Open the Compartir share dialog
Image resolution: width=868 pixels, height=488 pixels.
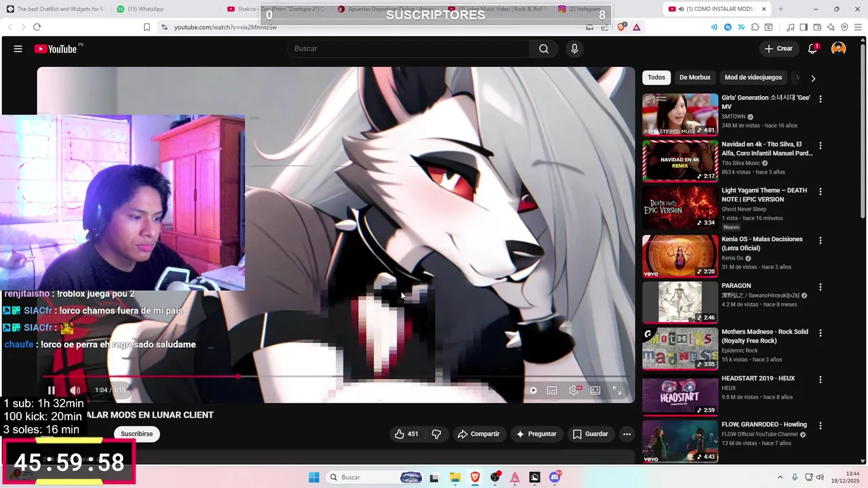479,434
